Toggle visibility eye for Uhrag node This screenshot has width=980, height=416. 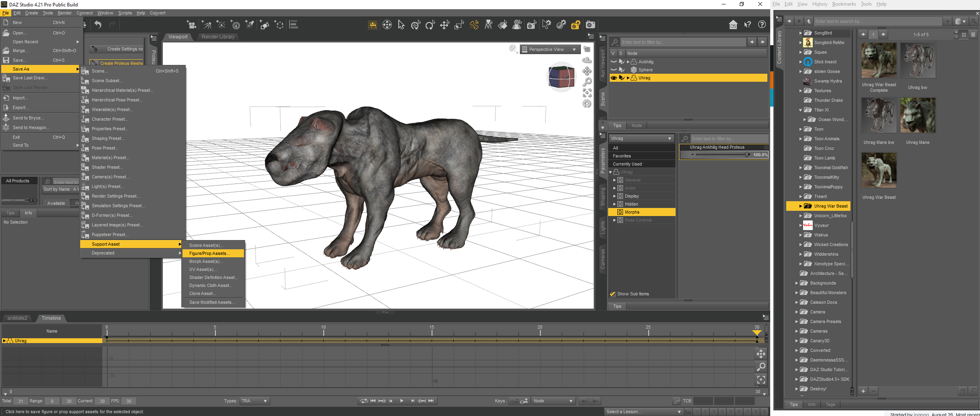pyautogui.click(x=614, y=78)
